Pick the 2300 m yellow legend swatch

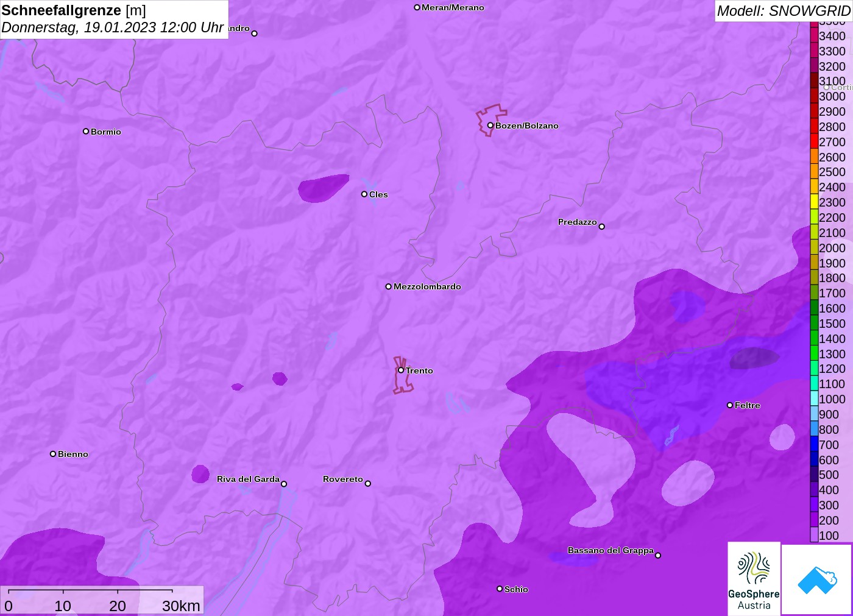pos(814,202)
